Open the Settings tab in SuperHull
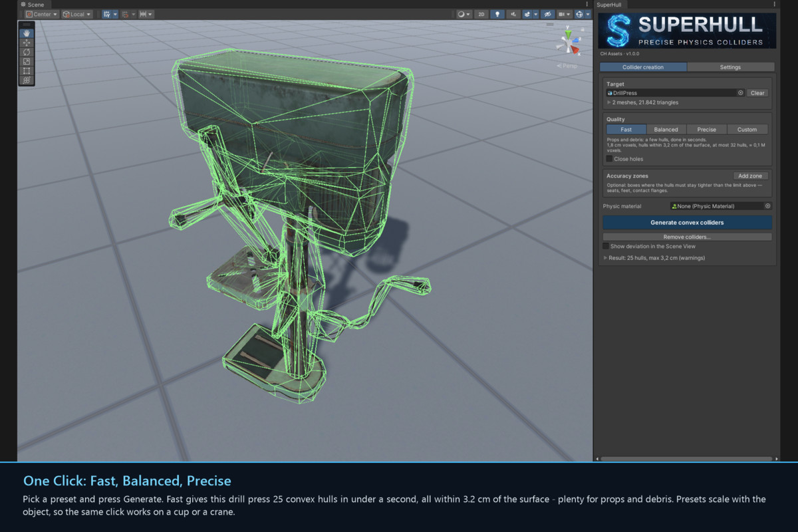The width and height of the screenshot is (798, 532). [731, 67]
